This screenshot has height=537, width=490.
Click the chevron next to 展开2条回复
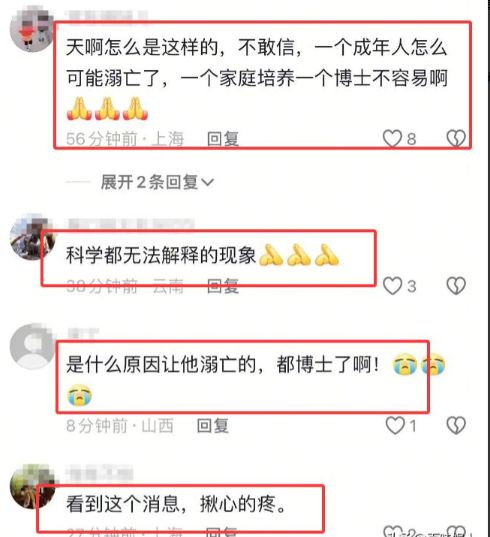pos(208,183)
